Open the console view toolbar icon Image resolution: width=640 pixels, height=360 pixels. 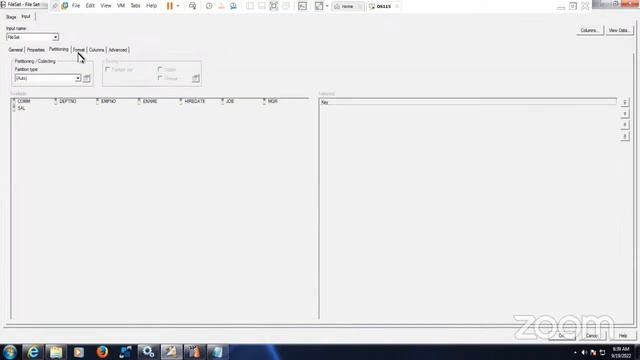click(302, 6)
